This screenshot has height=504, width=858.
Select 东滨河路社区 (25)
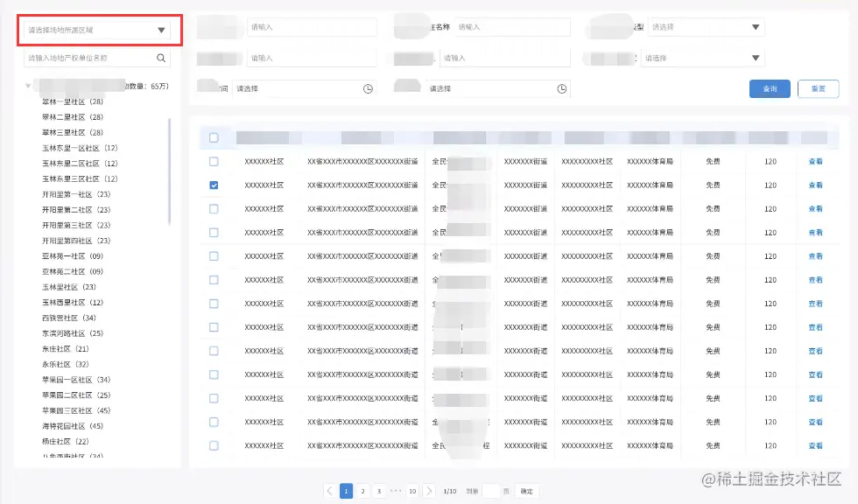[72, 333]
